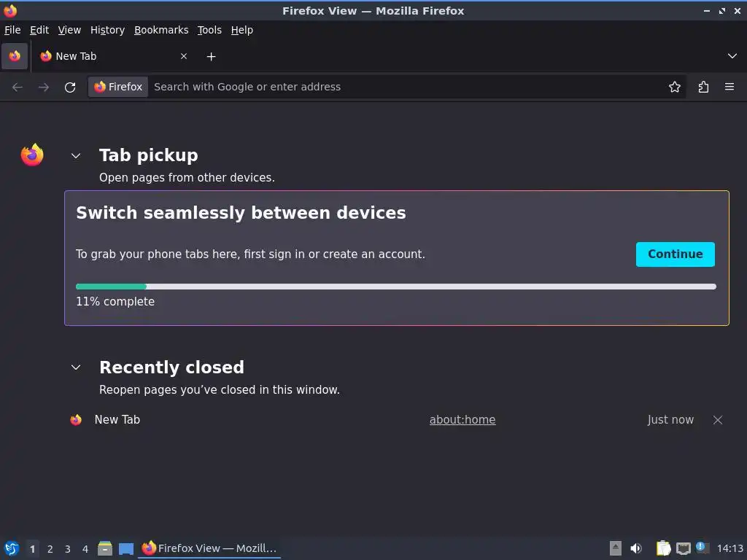This screenshot has height=560, width=747.
Task: Open the Extensions puzzle icon
Action: coord(703,87)
